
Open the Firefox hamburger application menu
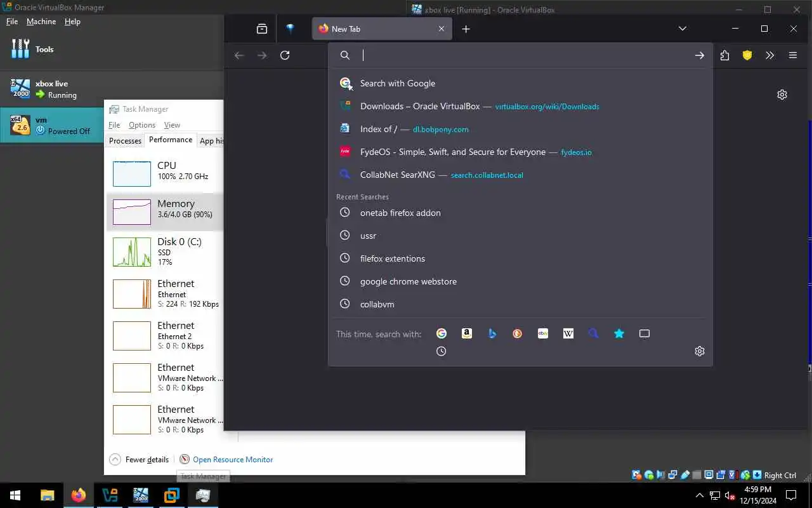click(x=792, y=55)
